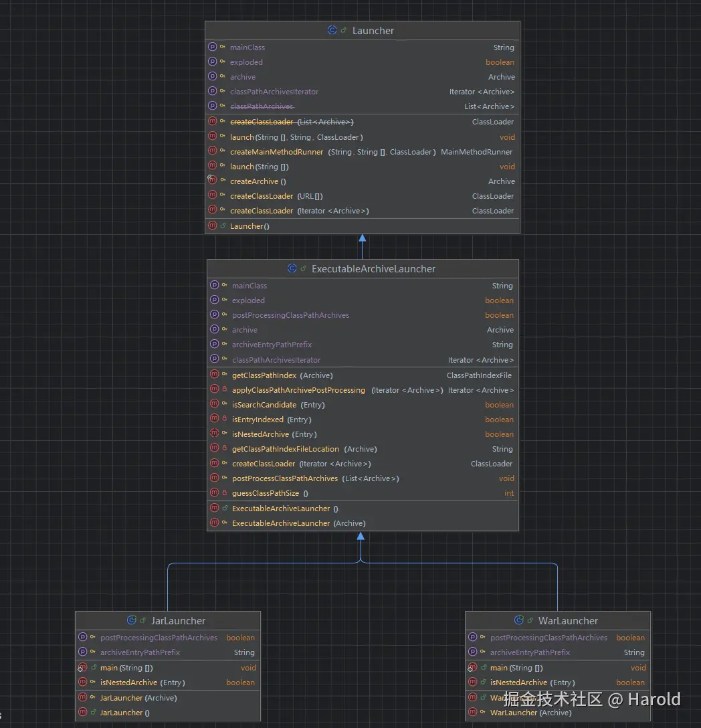
Task: Click the class icon in the JarLauncher header
Action: (x=132, y=621)
